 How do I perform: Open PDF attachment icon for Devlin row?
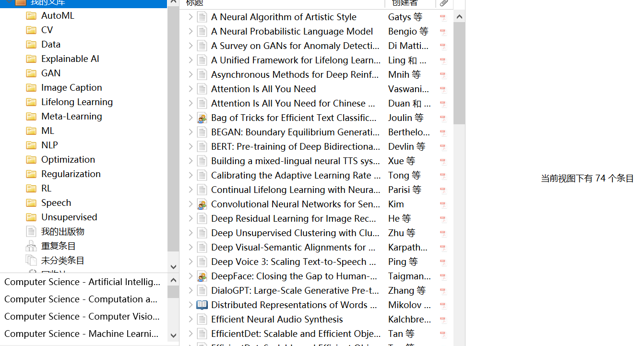tap(443, 147)
